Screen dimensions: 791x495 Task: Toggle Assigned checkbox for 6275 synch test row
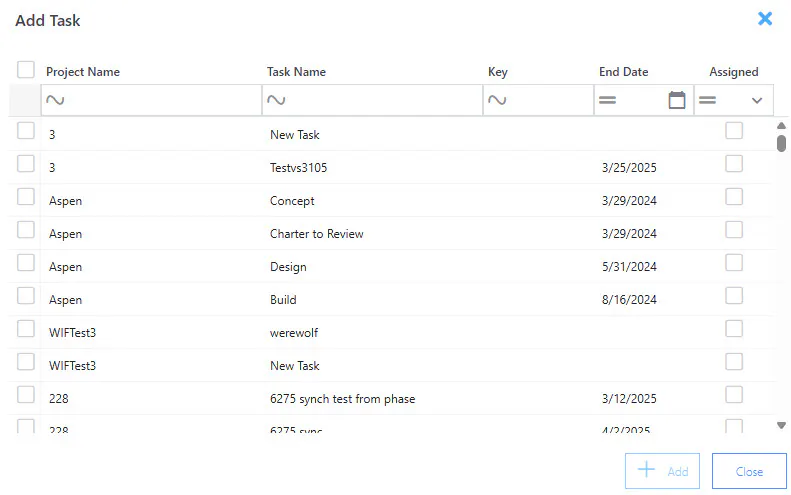click(734, 395)
